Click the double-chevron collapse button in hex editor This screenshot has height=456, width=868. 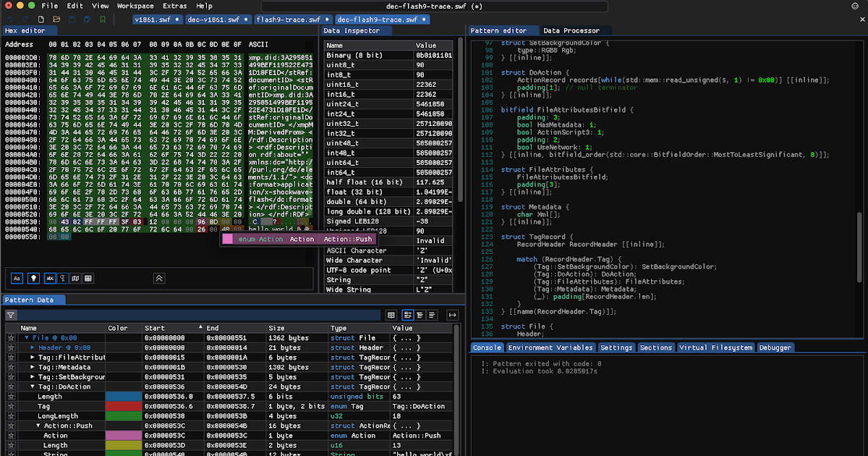[x=159, y=278]
